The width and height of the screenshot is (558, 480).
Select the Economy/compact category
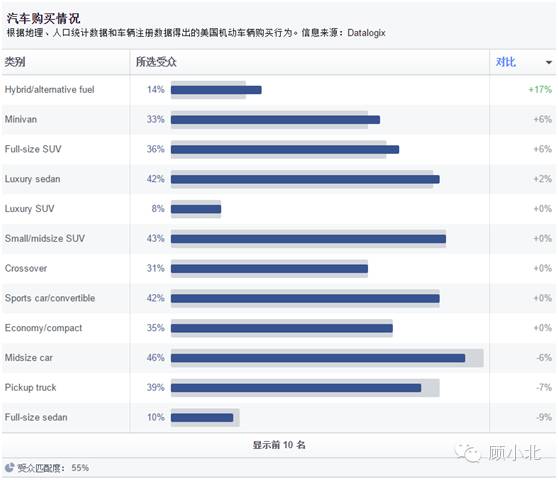click(43, 328)
